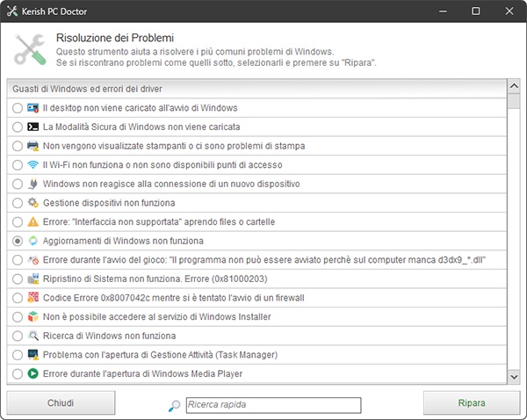Click the Ripristino di Sistema icon
The image size is (527, 420).
click(33, 279)
